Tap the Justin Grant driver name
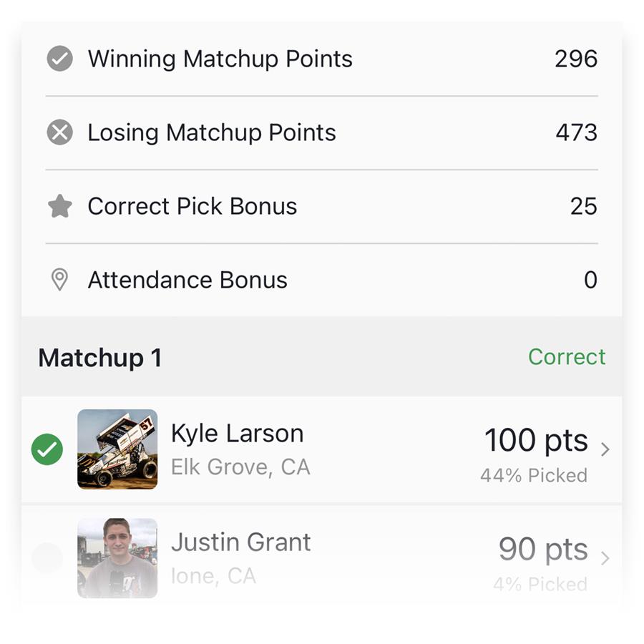The image size is (644, 644). point(240,542)
